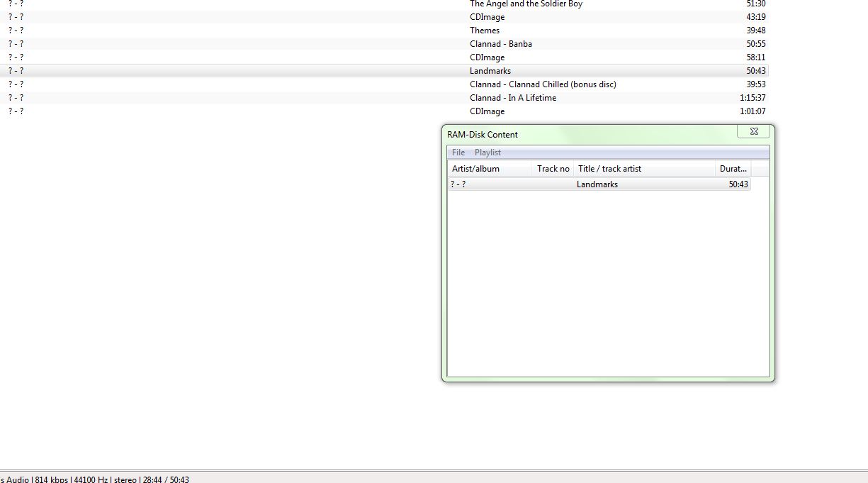Open the Playlist menu in RAM-Disk Content
The width and height of the screenshot is (868, 483).
tap(487, 152)
